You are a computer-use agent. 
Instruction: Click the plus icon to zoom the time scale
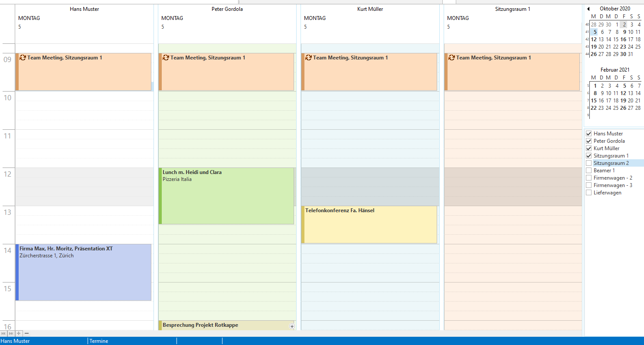coord(18,333)
